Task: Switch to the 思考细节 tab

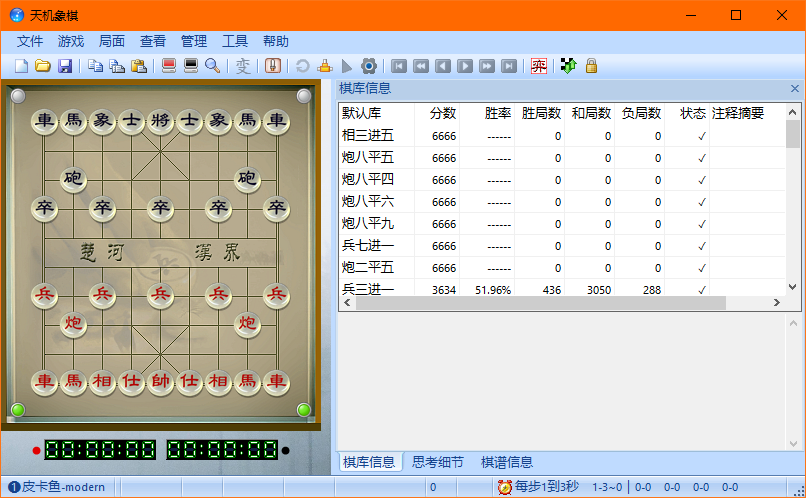Action: [437, 462]
